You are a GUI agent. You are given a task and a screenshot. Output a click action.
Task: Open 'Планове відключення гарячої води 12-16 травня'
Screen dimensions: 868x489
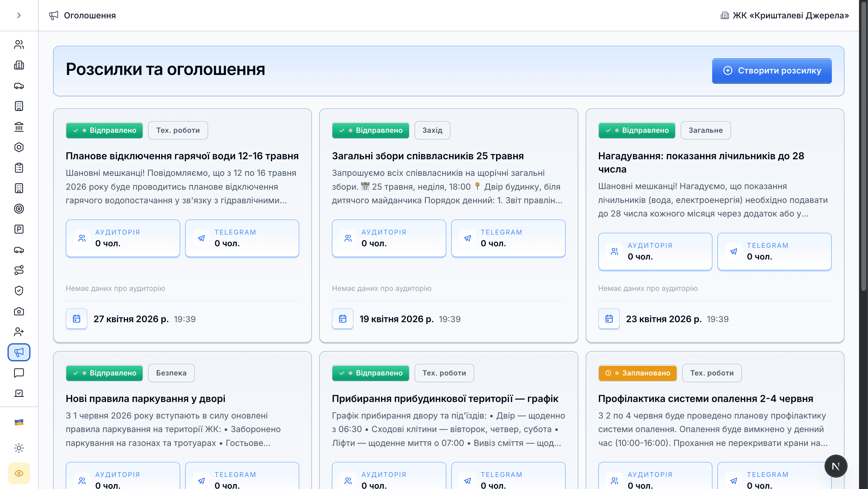click(x=182, y=156)
